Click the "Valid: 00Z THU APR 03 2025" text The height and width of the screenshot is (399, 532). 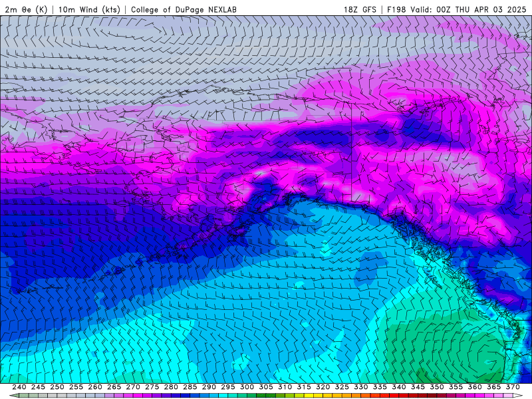pyautogui.click(x=468, y=9)
